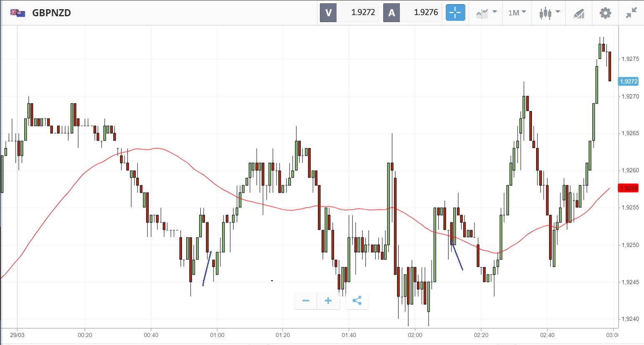
Task: Click the 02:20 time axis label
Action: coord(481,335)
